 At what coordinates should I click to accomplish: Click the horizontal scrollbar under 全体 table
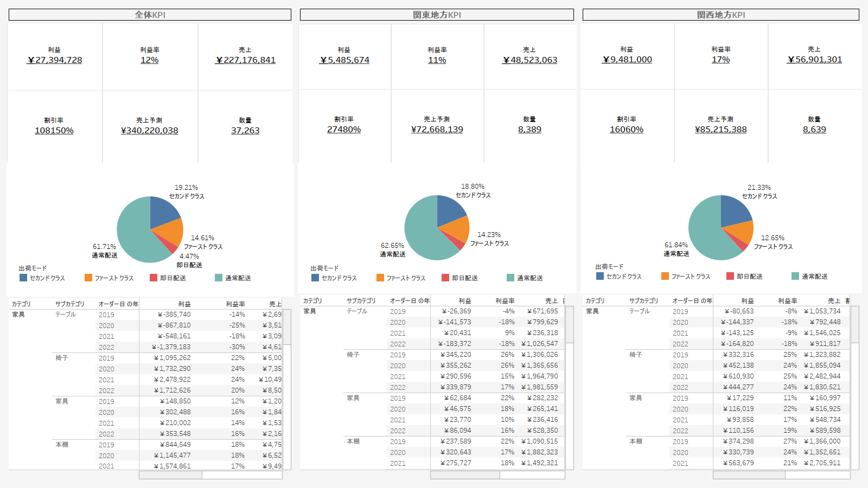(170, 475)
